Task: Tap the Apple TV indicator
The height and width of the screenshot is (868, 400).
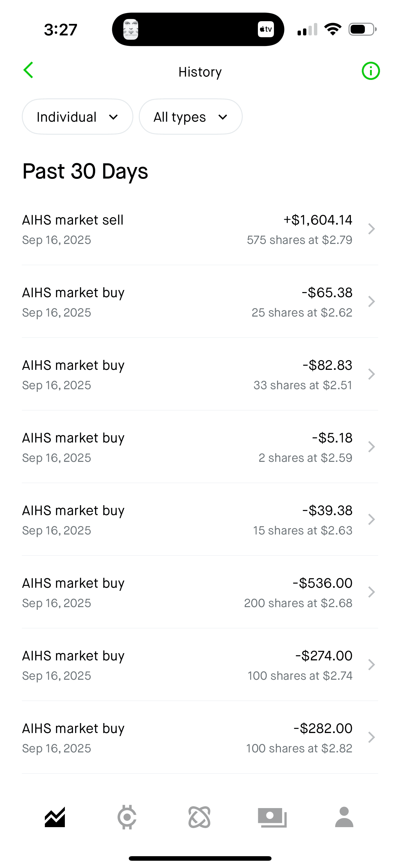Action: 266,29
